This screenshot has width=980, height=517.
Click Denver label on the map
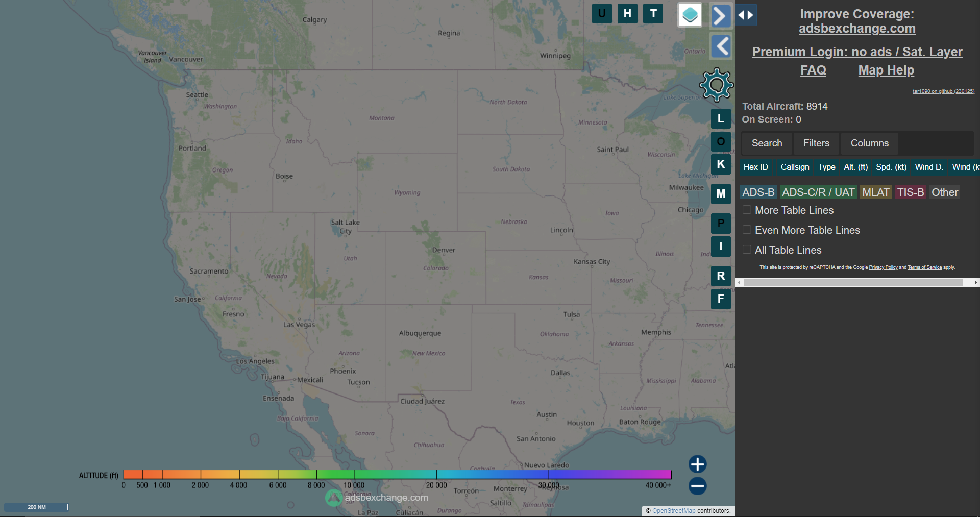[444, 250]
